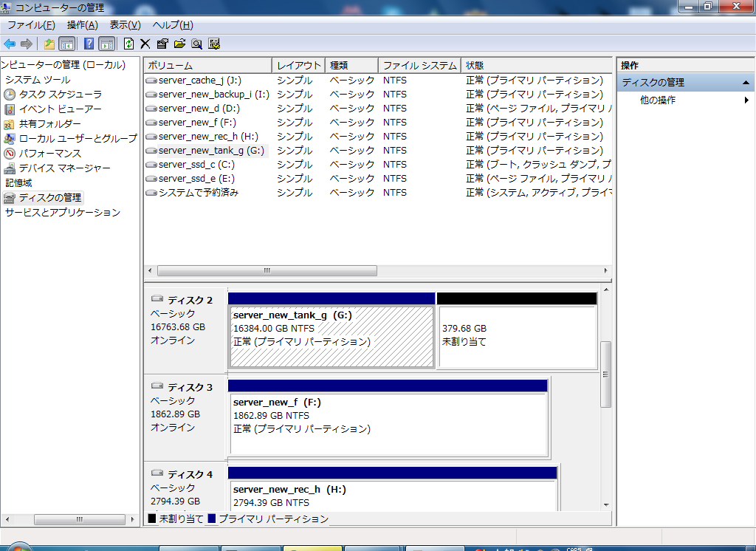Image resolution: width=756 pixels, height=551 pixels.
Task: Click the black X delete icon
Action: (145, 44)
